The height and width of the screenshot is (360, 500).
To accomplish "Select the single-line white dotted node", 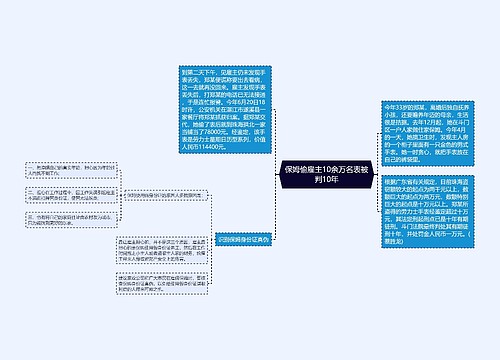I will (x=166, y=195).
